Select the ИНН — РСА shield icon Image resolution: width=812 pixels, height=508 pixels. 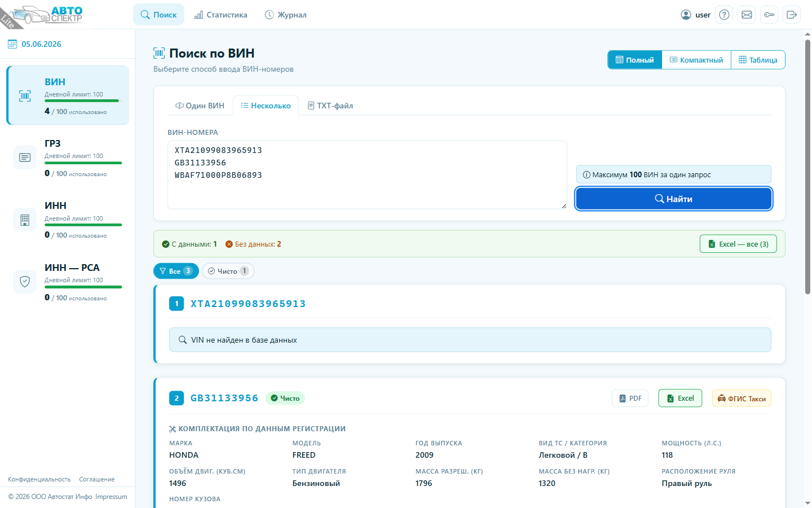pyautogui.click(x=25, y=281)
